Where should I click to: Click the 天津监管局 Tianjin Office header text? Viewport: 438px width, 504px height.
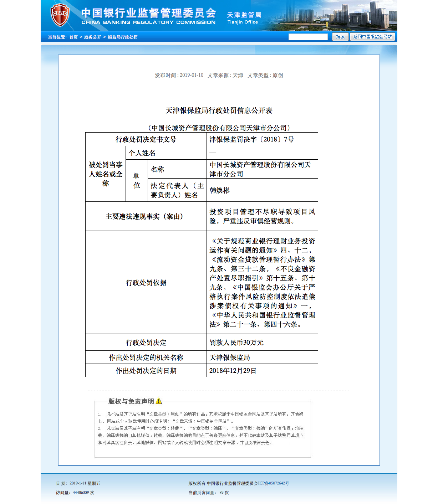click(x=244, y=18)
